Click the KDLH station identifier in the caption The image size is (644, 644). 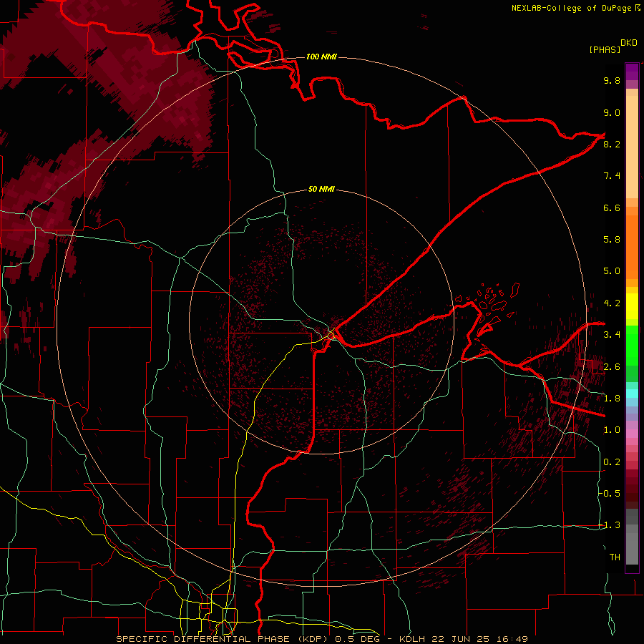point(412,639)
